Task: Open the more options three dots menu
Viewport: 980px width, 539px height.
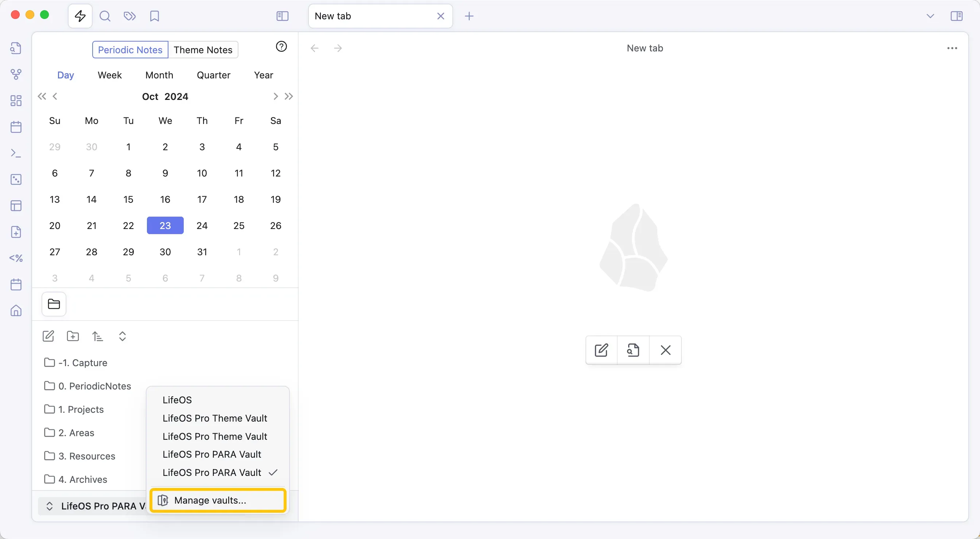Action: [x=952, y=48]
